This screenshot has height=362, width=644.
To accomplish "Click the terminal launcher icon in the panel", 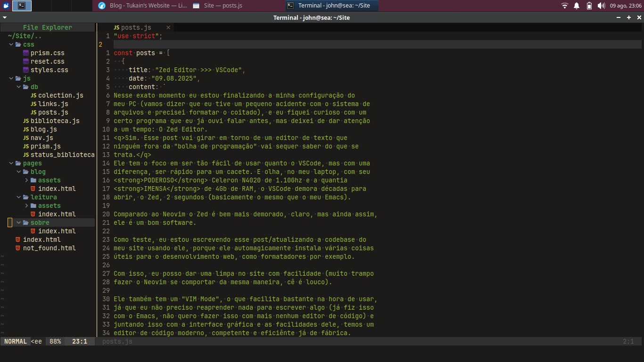I will pyautogui.click(x=22, y=6).
